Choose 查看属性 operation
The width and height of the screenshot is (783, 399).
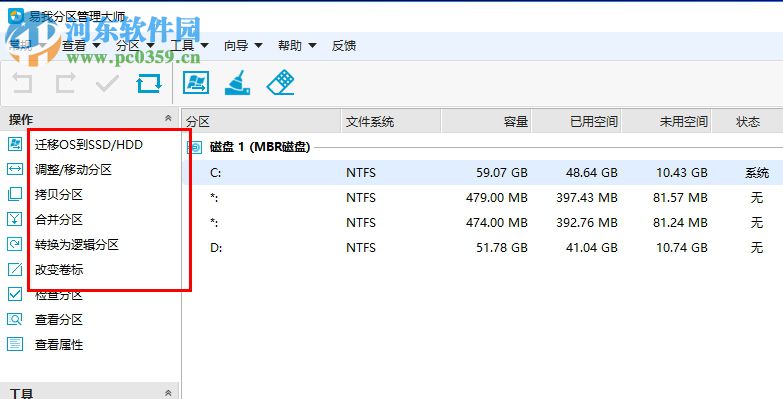pos(58,345)
